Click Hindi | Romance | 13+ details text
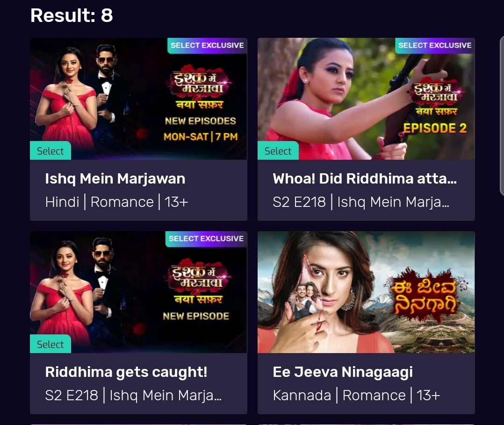 (x=116, y=202)
